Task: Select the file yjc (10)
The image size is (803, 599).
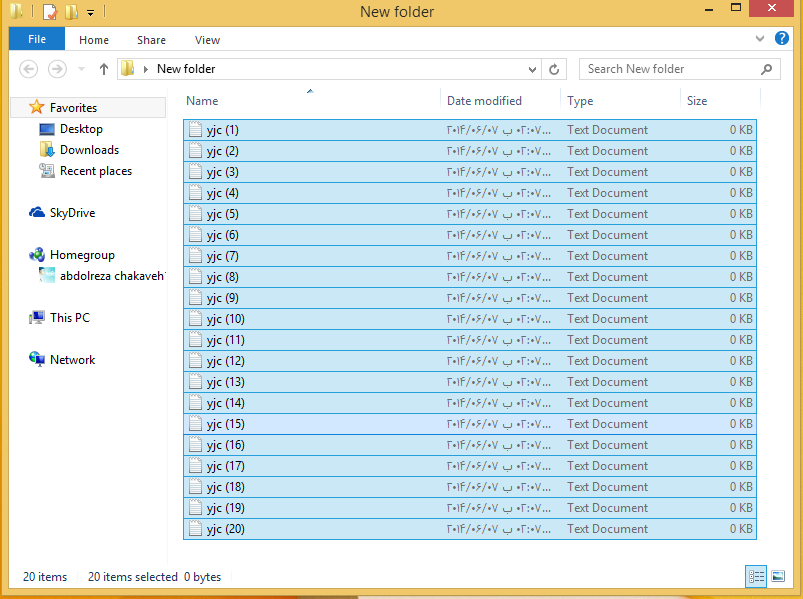Action: [470, 318]
